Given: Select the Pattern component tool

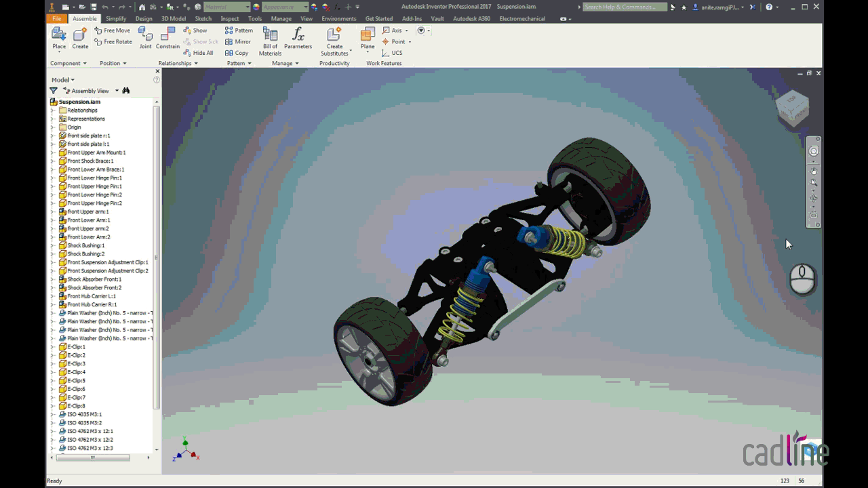Looking at the screenshot, I should click(x=239, y=30).
